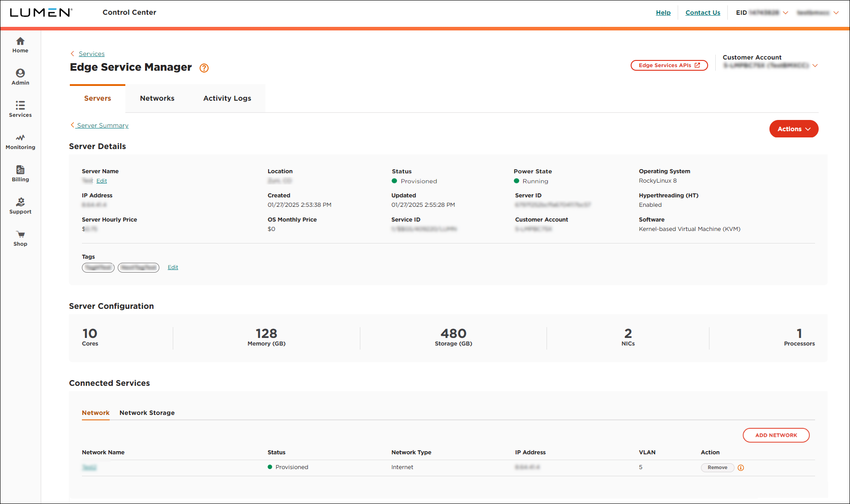Expand the Actions dropdown button
The image size is (850, 504).
(x=794, y=129)
